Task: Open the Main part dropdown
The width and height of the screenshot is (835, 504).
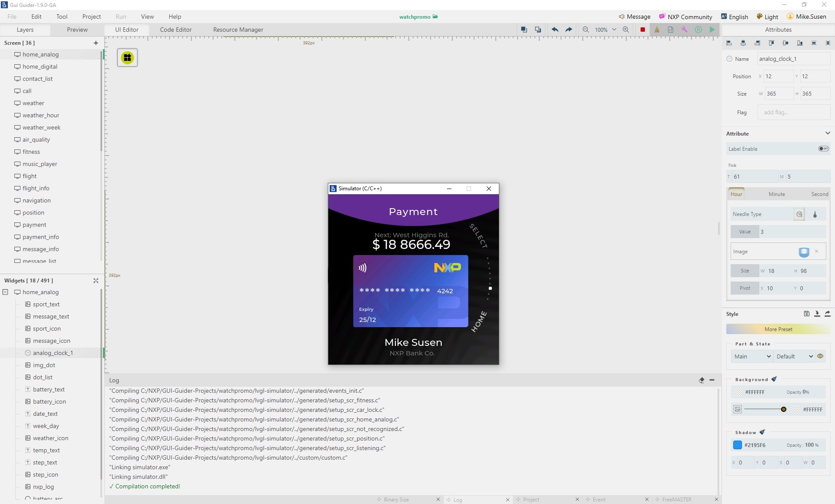Action: point(752,356)
